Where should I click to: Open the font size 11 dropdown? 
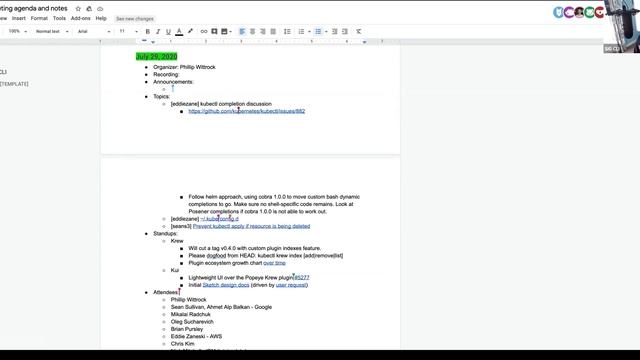click(x=128, y=31)
